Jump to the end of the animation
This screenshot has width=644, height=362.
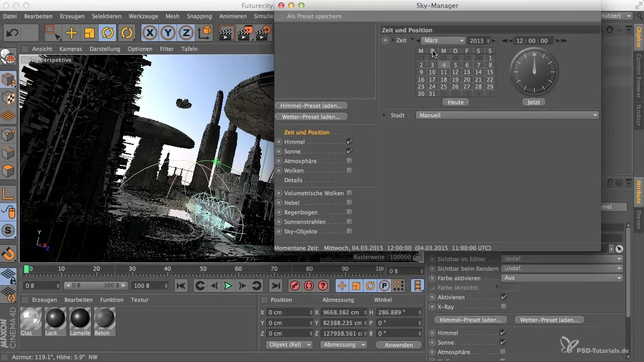[276, 286]
